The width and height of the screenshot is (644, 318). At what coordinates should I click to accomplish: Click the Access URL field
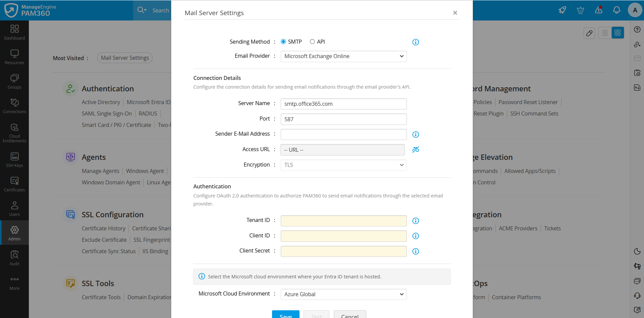coord(342,150)
